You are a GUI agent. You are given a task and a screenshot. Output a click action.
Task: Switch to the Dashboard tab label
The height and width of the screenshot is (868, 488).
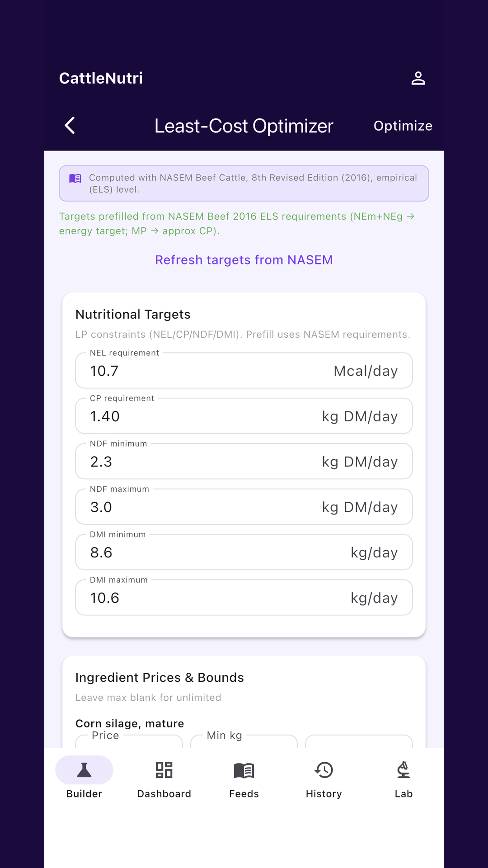point(164,794)
